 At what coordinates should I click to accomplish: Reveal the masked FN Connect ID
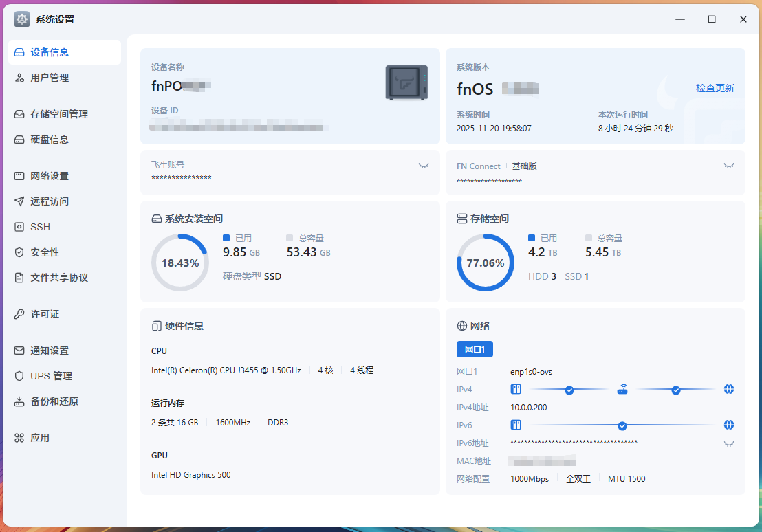(729, 166)
